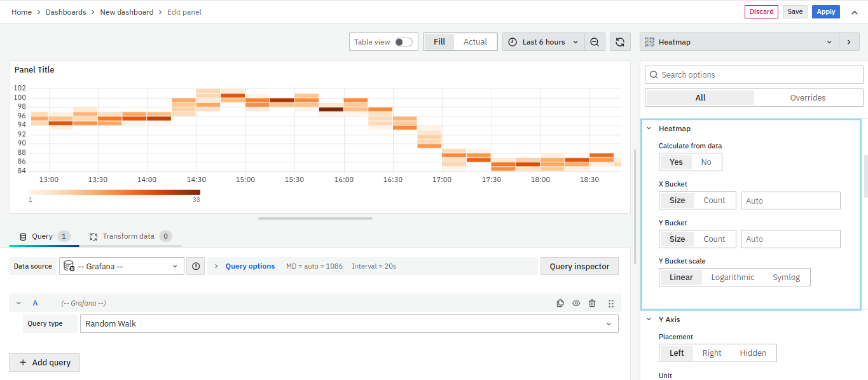Collapse the top bar with chevron-up icon

tap(854, 12)
